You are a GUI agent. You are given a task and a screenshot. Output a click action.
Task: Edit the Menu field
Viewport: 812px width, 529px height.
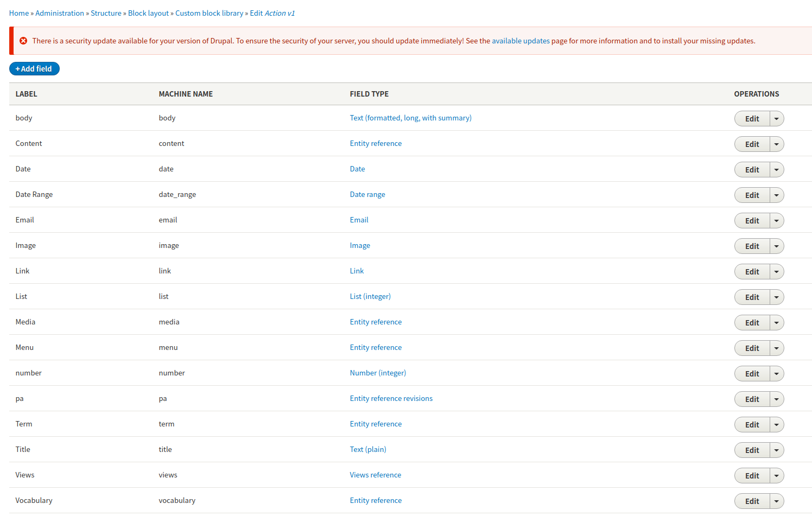coord(752,348)
